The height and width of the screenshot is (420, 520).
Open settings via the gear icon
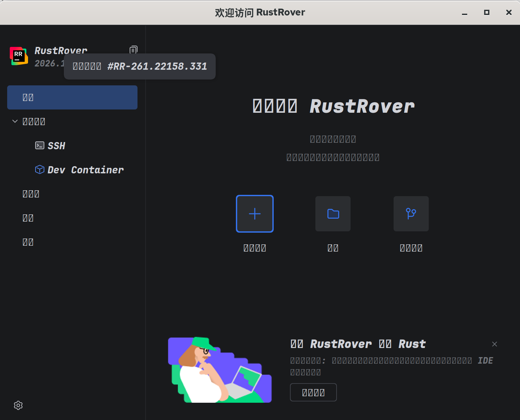(x=18, y=405)
